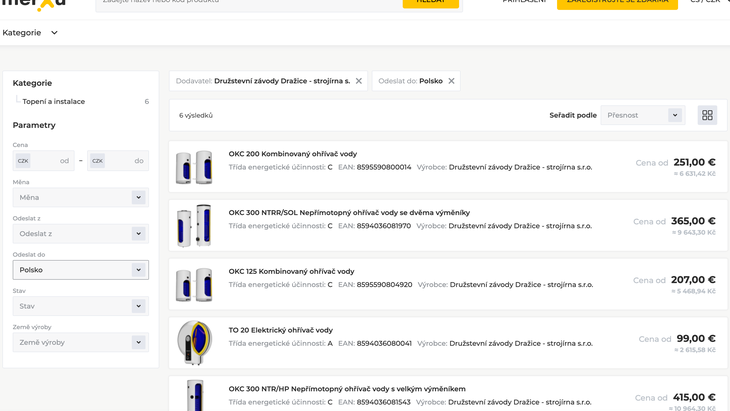The width and height of the screenshot is (730, 411).
Task: Click the OKC 125 product thumbnail
Action: (194, 284)
